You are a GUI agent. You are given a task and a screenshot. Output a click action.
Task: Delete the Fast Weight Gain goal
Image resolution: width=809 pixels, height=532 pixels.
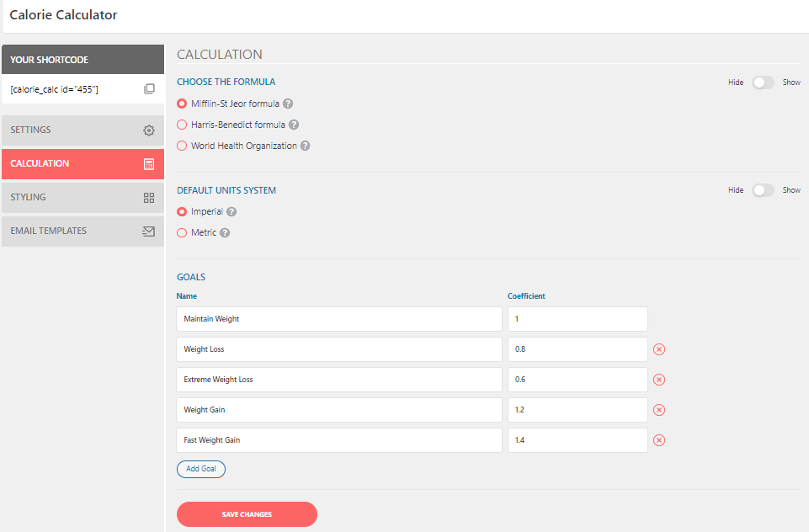coord(659,440)
